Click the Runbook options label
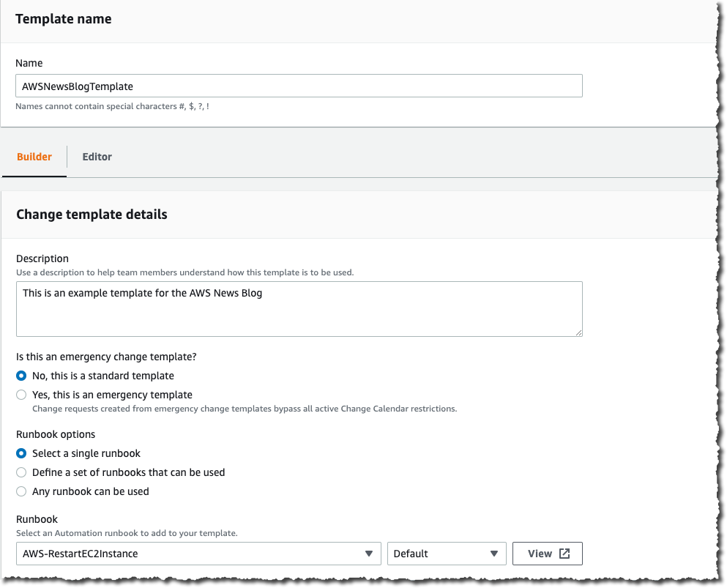This screenshot has height=588, width=727. tap(55, 434)
